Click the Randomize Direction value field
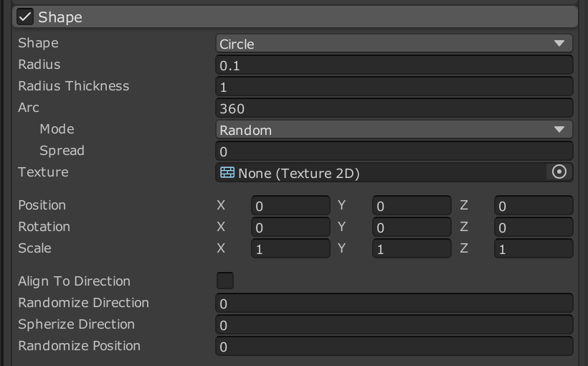Image resolution: width=588 pixels, height=366 pixels. tap(394, 304)
